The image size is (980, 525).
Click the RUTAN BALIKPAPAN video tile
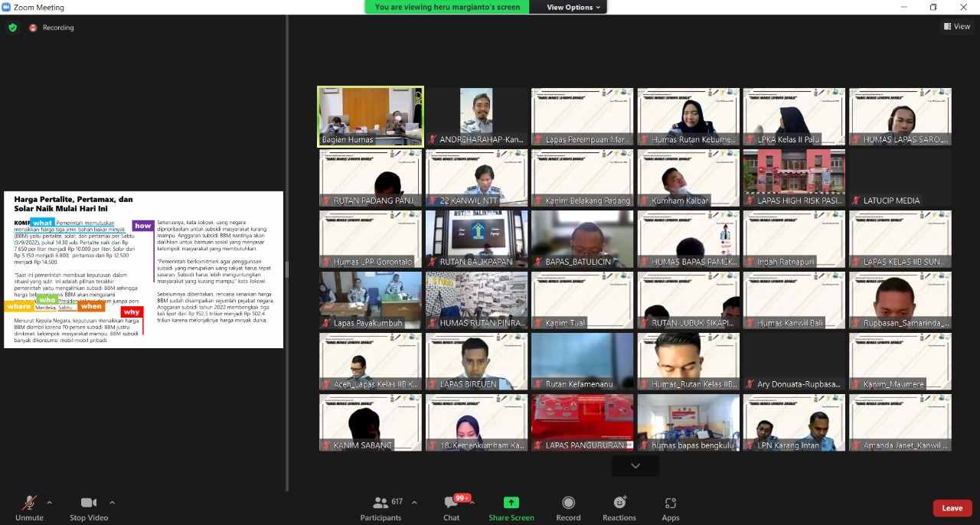(x=476, y=239)
